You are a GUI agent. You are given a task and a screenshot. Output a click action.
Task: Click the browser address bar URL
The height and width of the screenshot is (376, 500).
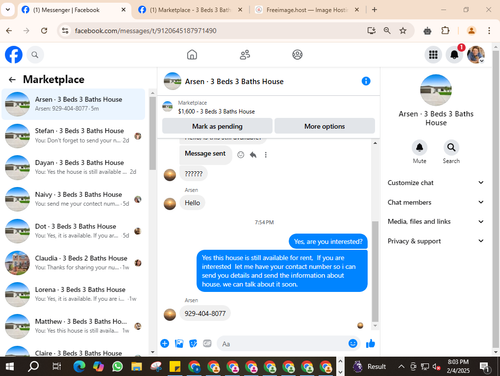(x=146, y=31)
